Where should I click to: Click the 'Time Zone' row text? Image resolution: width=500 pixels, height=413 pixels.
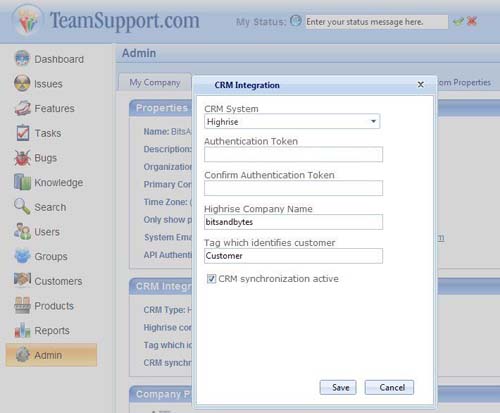point(168,202)
